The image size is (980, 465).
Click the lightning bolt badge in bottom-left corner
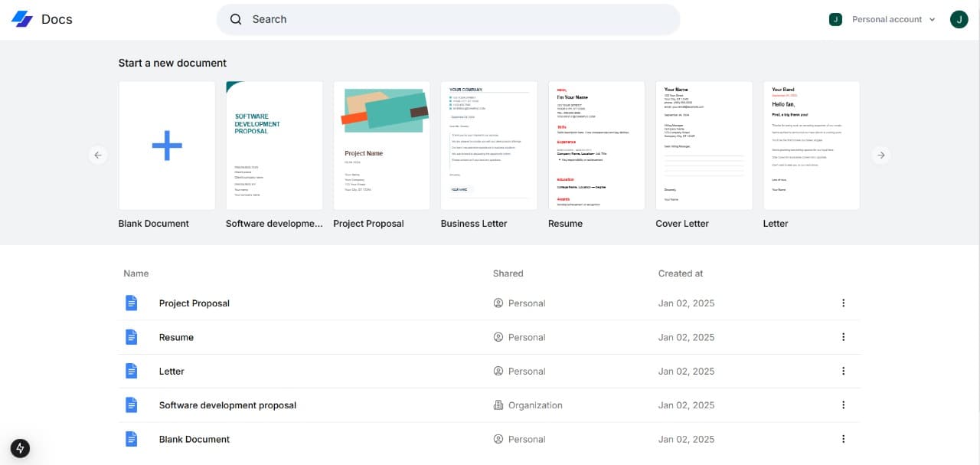click(x=20, y=448)
